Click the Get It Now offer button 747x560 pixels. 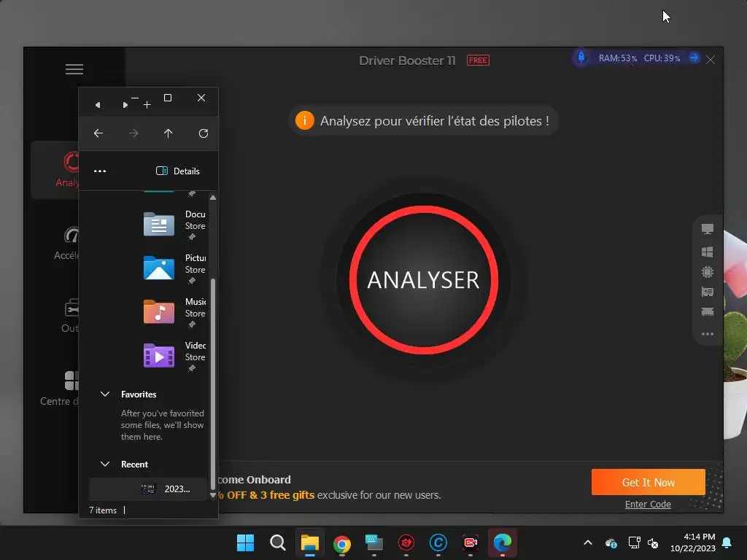[x=648, y=482]
